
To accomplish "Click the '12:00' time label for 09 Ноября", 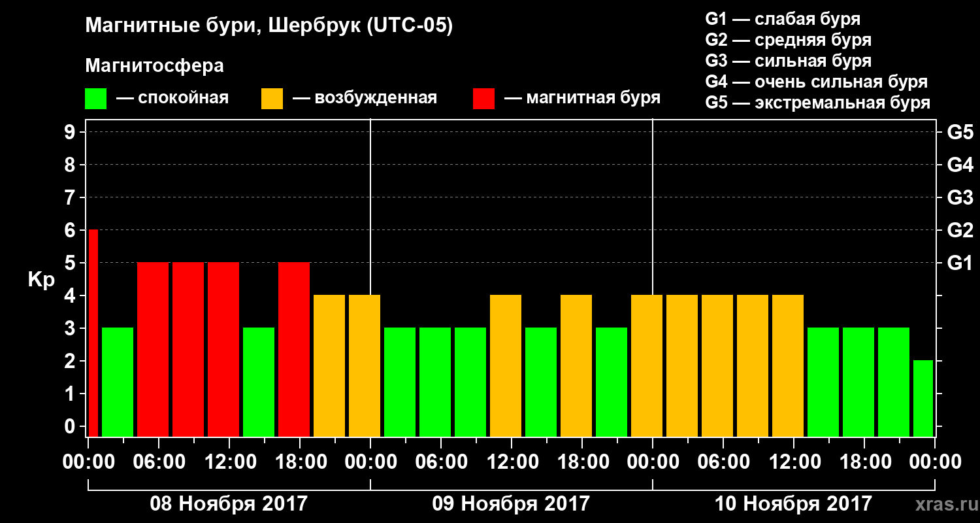I will click(512, 462).
